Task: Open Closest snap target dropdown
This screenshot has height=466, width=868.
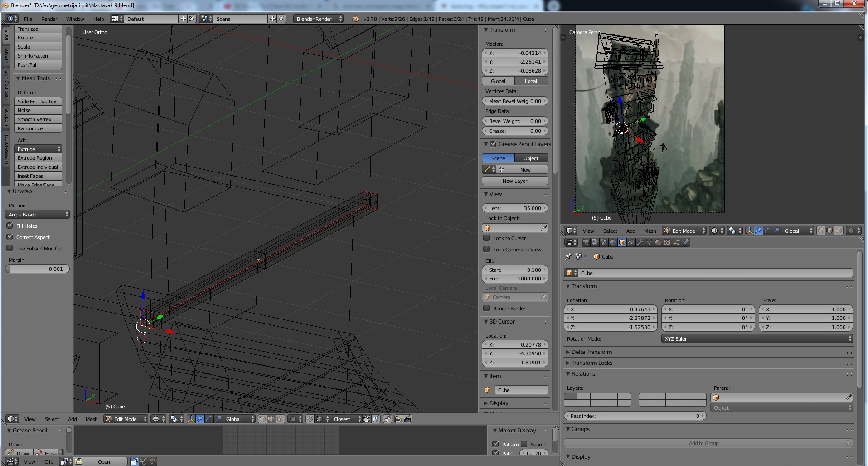Action: tap(346, 419)
